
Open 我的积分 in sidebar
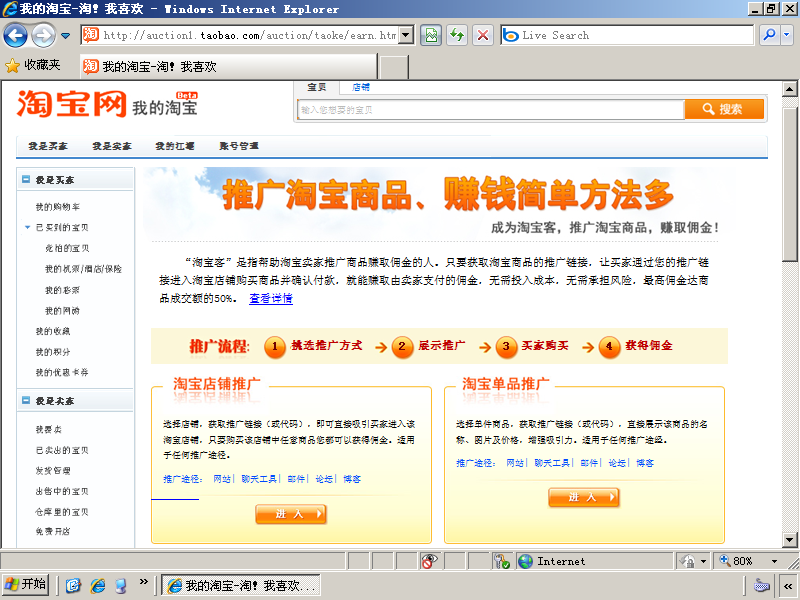coord(53,352)
